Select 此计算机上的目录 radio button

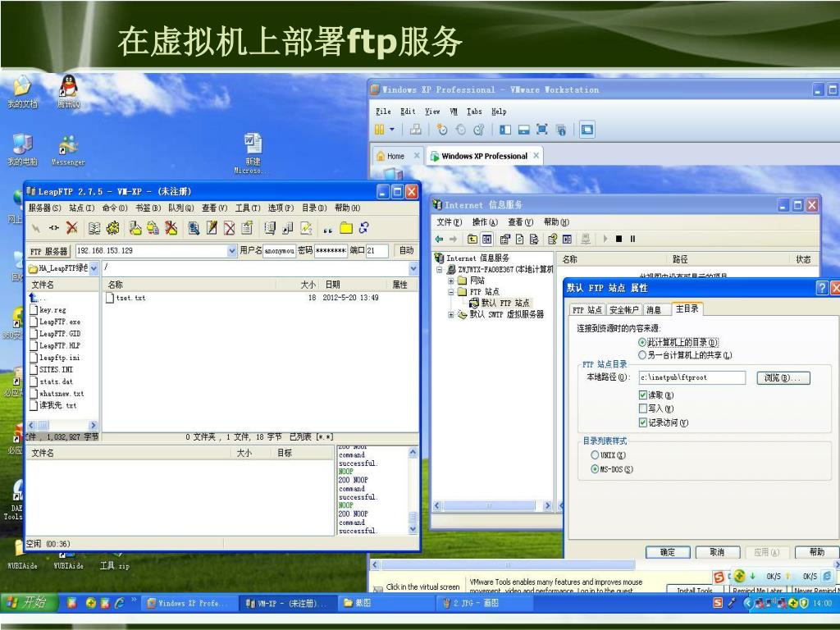click(641, 342)
